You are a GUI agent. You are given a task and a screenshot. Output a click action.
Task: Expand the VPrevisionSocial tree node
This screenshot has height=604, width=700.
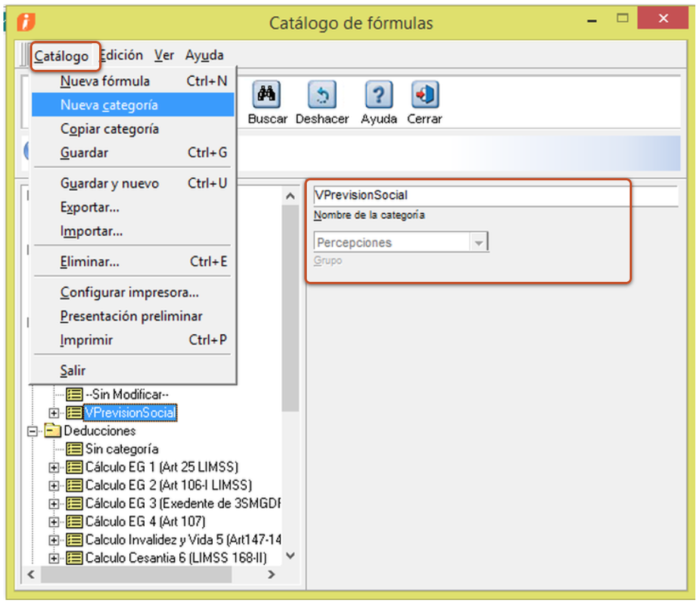[x=54, y=413]
